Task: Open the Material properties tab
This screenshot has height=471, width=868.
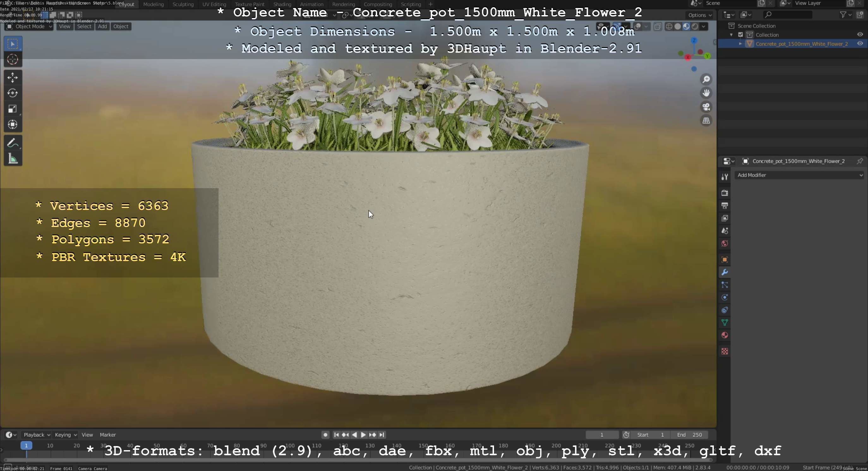Action: (x=725, y=335)
